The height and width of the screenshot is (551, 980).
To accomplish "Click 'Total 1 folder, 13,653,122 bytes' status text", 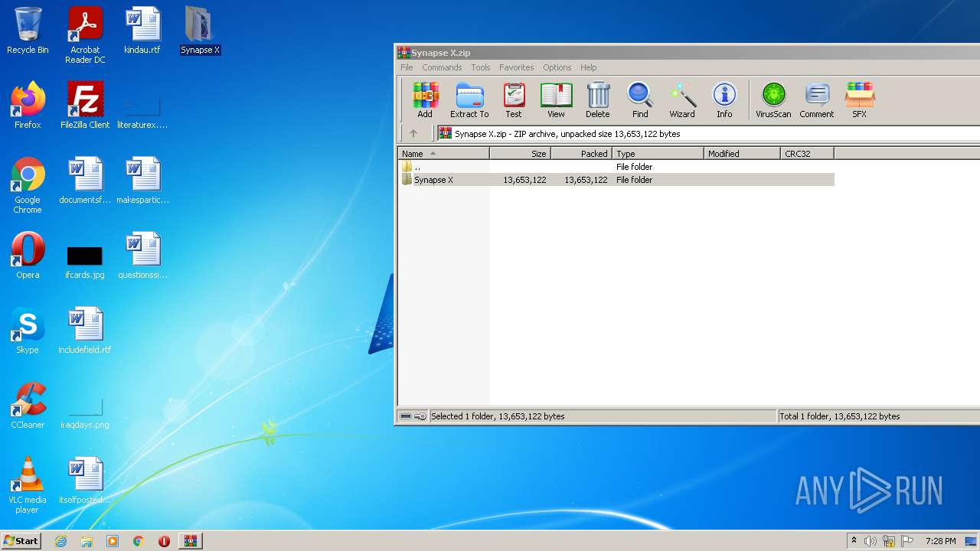I will (840, 416).
